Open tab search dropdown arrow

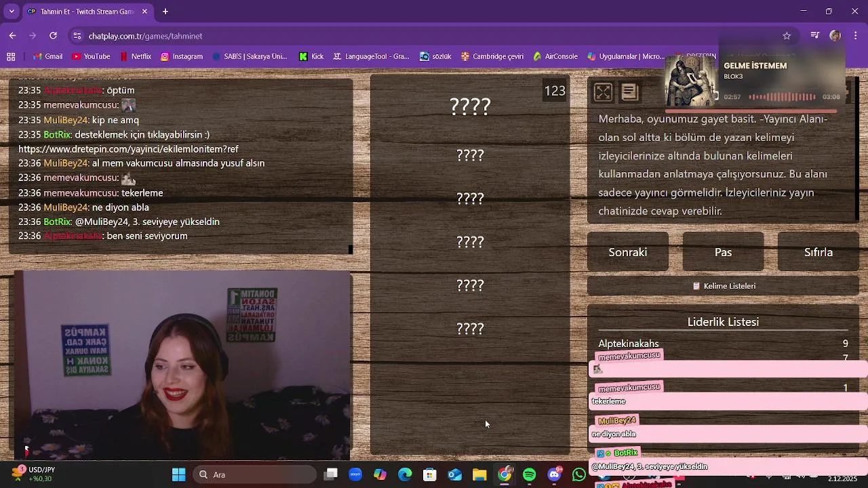(x=12, y=12)
